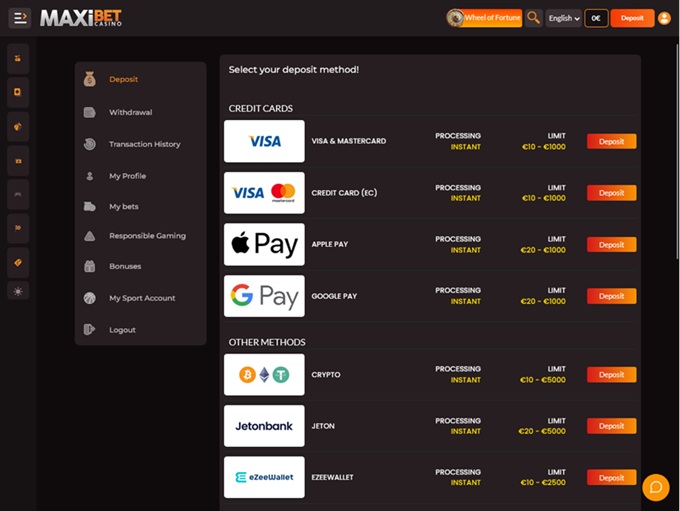
Task: Expand the English language dropdown
Action: (x=564, y=18)
